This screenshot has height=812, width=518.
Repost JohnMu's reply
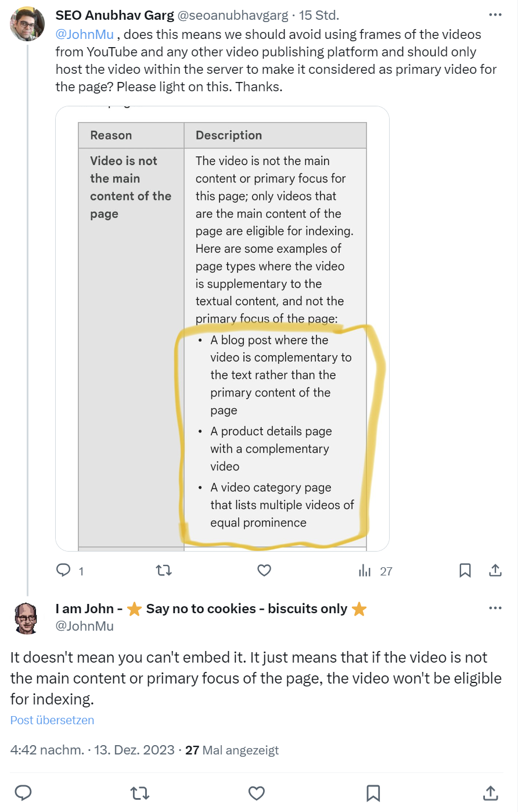(140, 792)
